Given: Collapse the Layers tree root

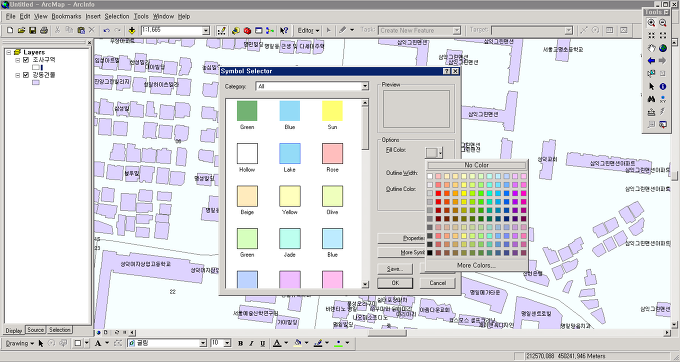Looking at the screenshot, I should point(8,52).
